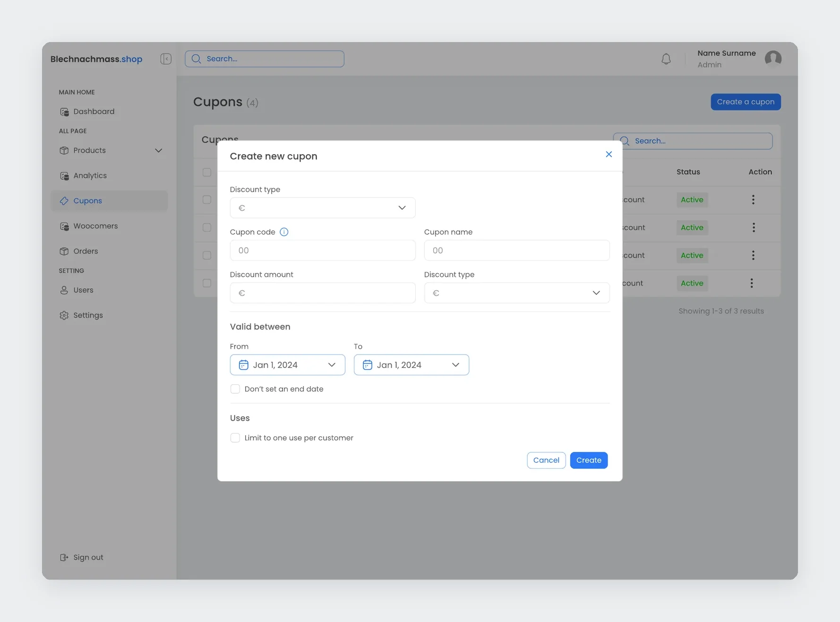This screenshot has width=840, height=622.
Task: Click the Cupons table search magnifier icon
Action: (x=625, y=141)
